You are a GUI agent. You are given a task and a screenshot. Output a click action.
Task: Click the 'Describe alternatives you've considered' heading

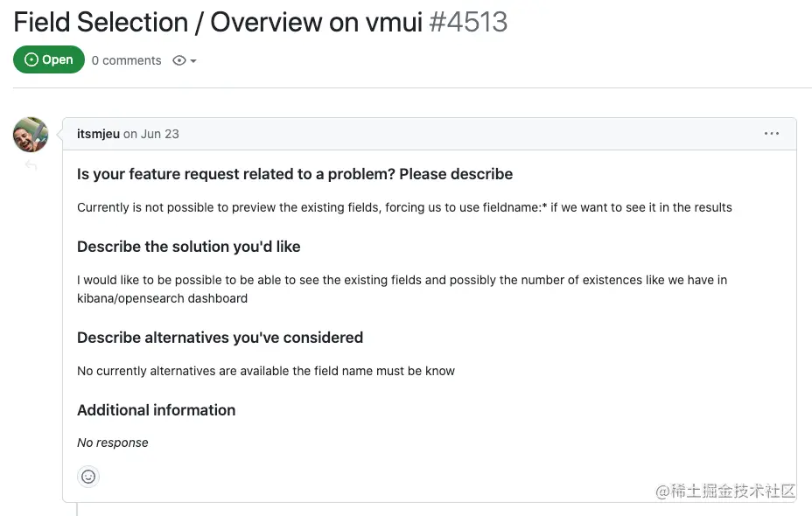click(220, 338)
